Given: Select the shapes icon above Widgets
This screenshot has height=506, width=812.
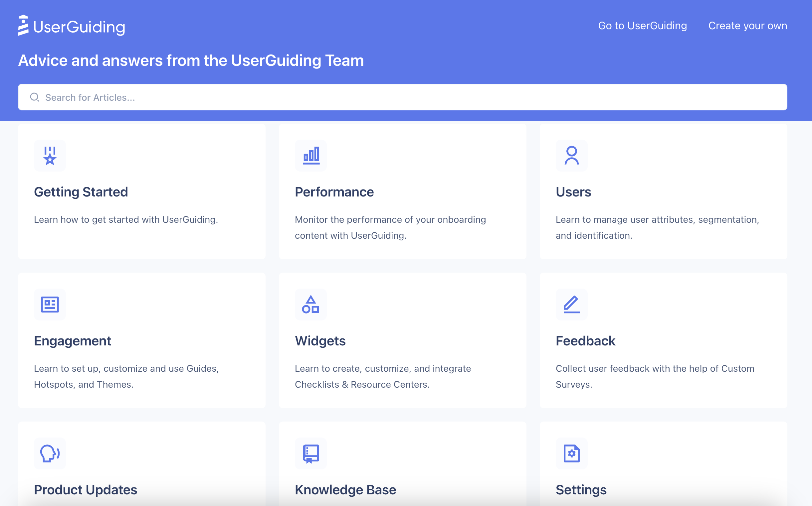Looking at the screenshot, I should [310, 304].
